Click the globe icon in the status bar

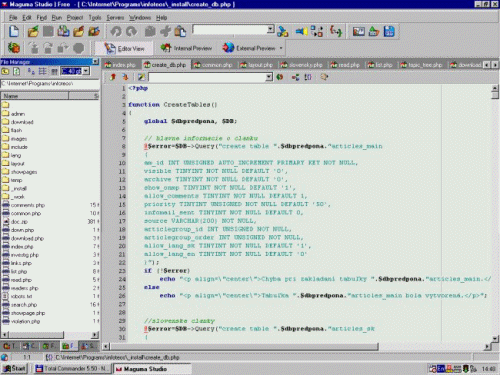tap(4, 357)
